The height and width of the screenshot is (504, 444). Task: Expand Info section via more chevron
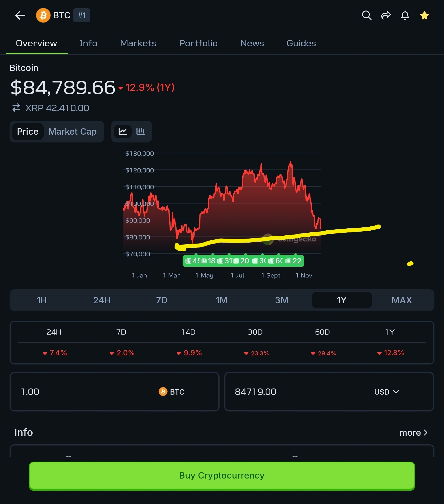(413, 433)
